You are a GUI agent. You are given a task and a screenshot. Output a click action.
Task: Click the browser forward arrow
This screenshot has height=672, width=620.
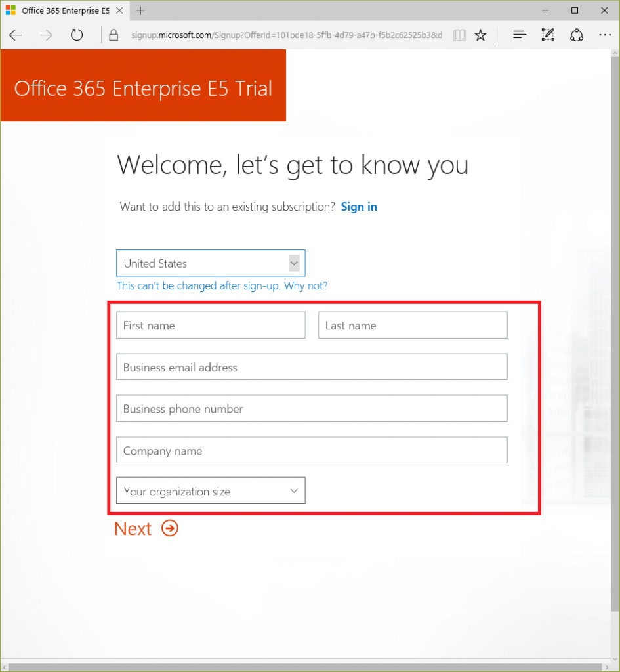(x=46, y=35)
